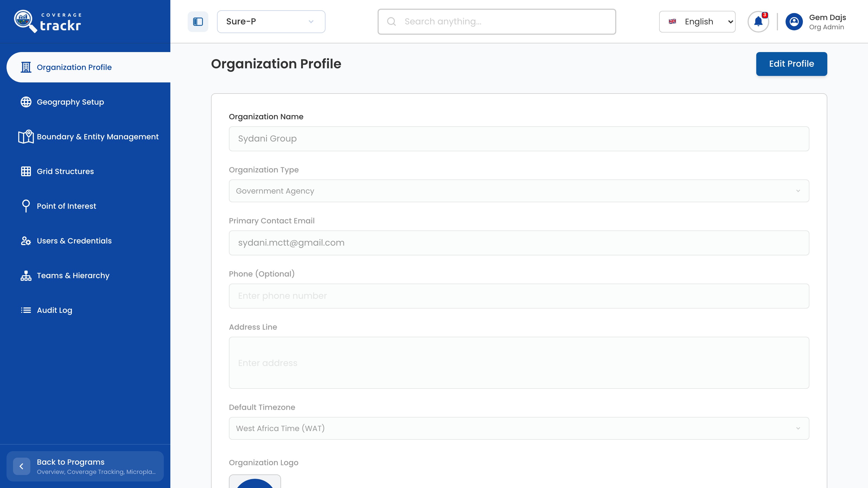Click the Address Line label
This screenshot has height=488, width=868.
253,327
